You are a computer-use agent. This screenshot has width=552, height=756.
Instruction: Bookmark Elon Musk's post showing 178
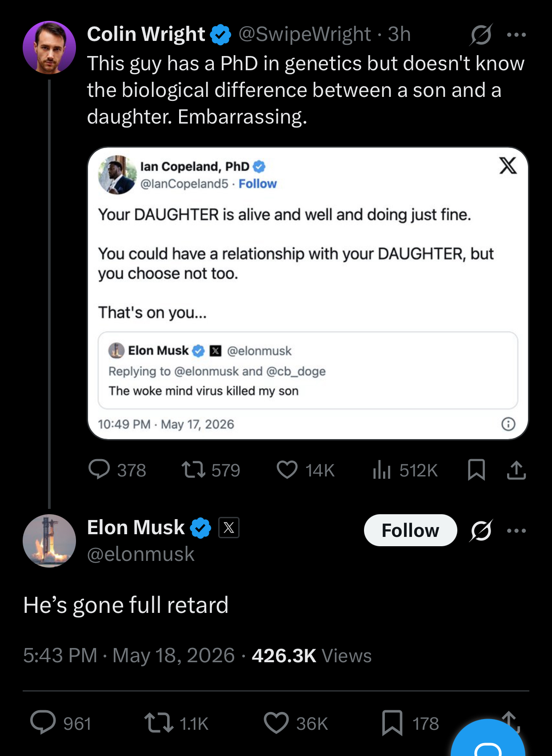pos(410,723)
